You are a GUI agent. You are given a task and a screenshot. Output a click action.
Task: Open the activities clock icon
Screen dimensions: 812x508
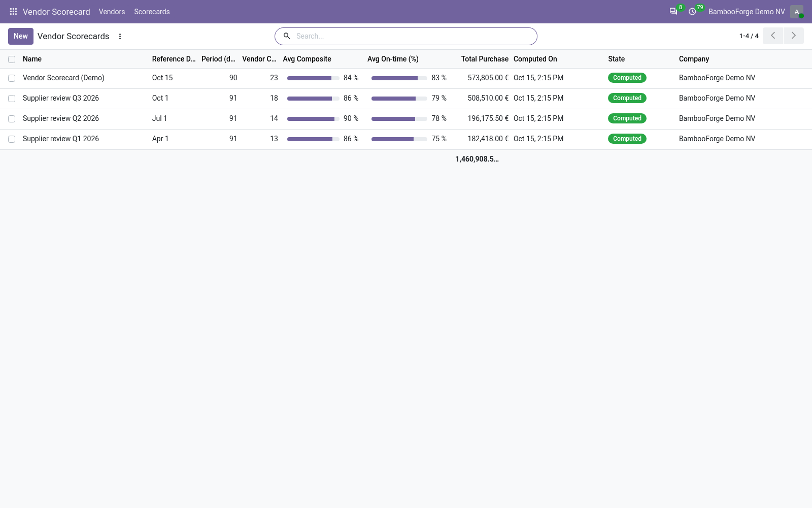coord(692,11)
